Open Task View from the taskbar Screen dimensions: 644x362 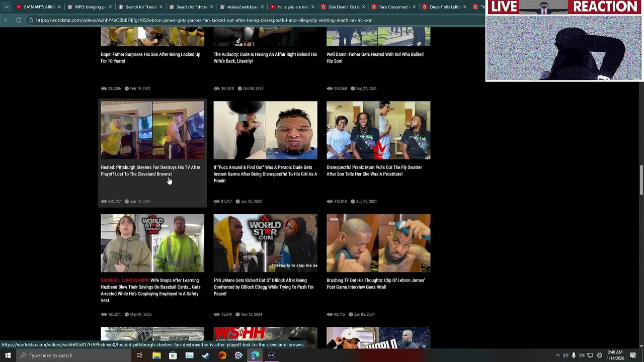[x=139, y=355]
